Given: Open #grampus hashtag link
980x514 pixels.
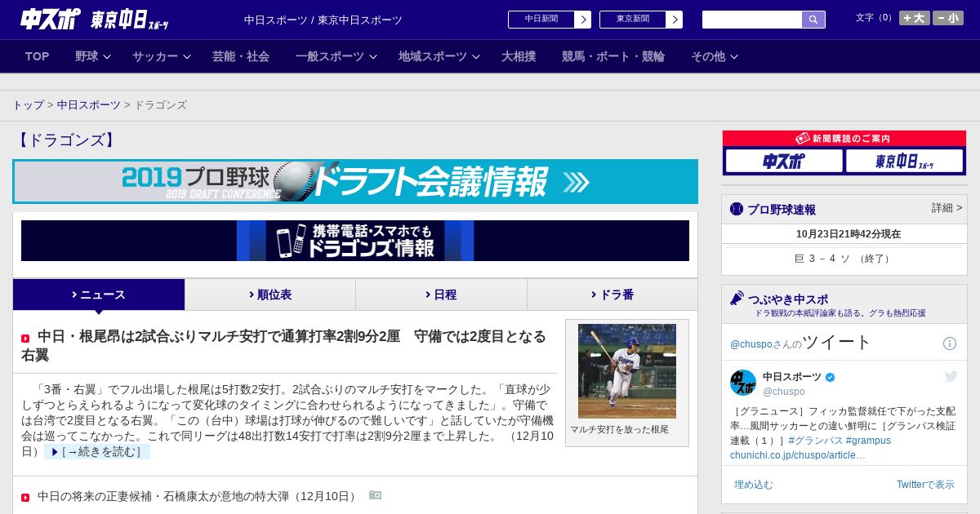Looking at the screenshot, I should pyautogui.click(x=868, y=441).
